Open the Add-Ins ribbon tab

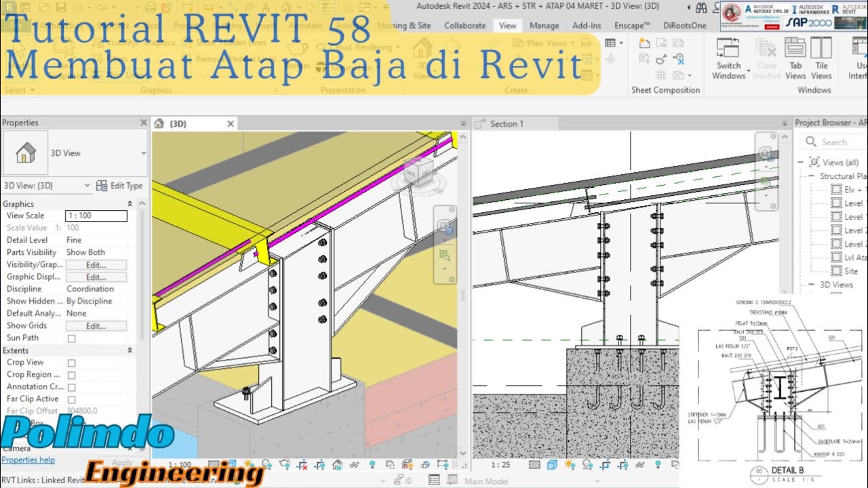[586, 25]
